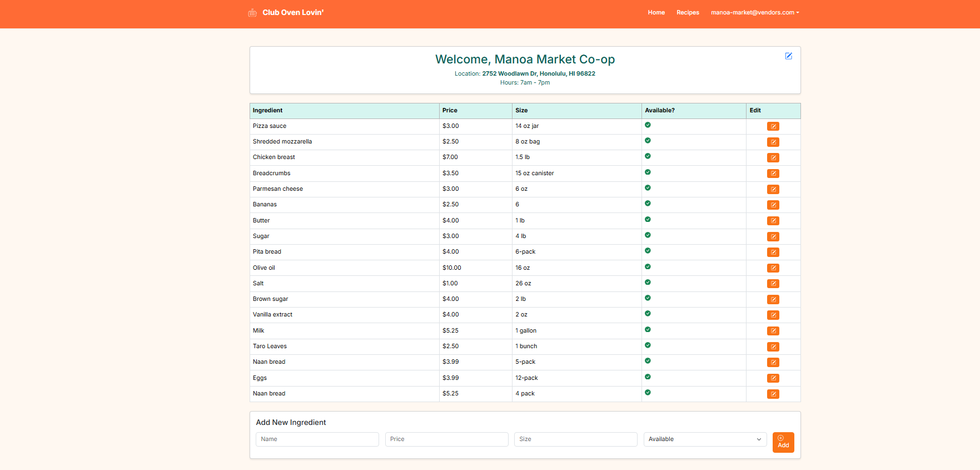The width and height of the screenshot is (980, 470).
Task: Go to the Home nav item
Action: (656, 13)
